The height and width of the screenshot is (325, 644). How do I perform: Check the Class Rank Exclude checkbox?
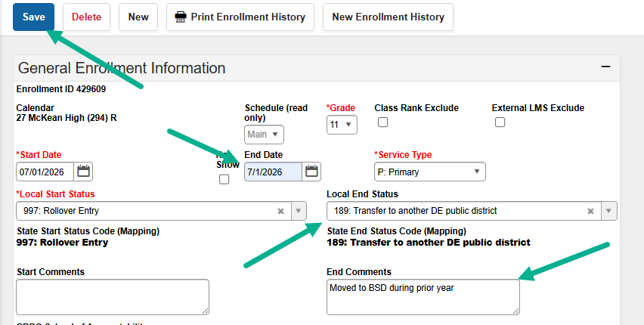click(x=382, y=122)
